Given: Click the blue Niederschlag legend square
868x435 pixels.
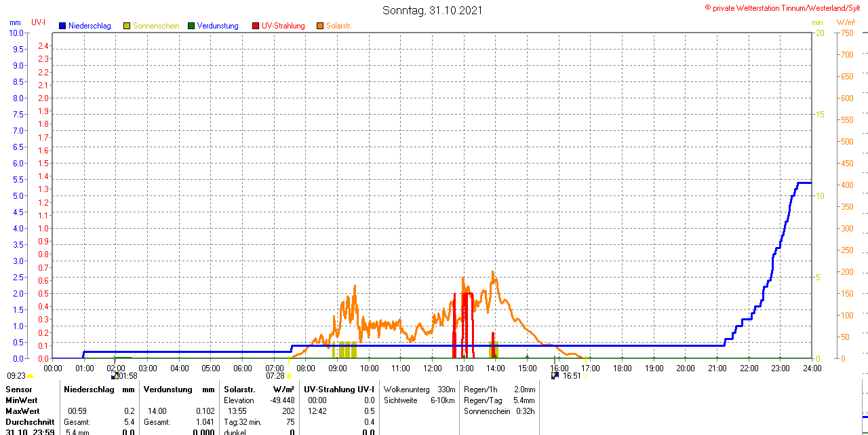Looking at the screenshot, I should tap(62, 26).
